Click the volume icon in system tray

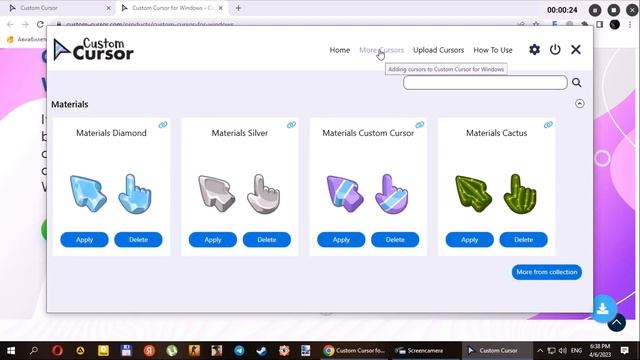tap(563, 351)
